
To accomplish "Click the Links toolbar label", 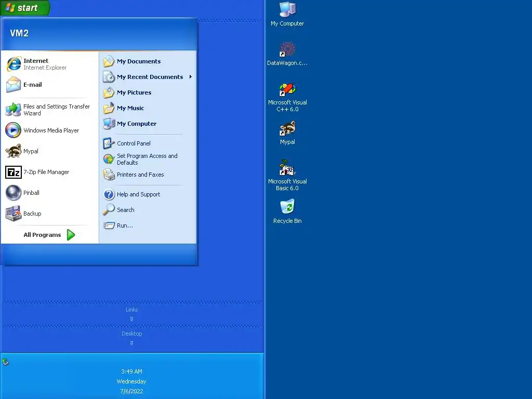I will (131, 310).
